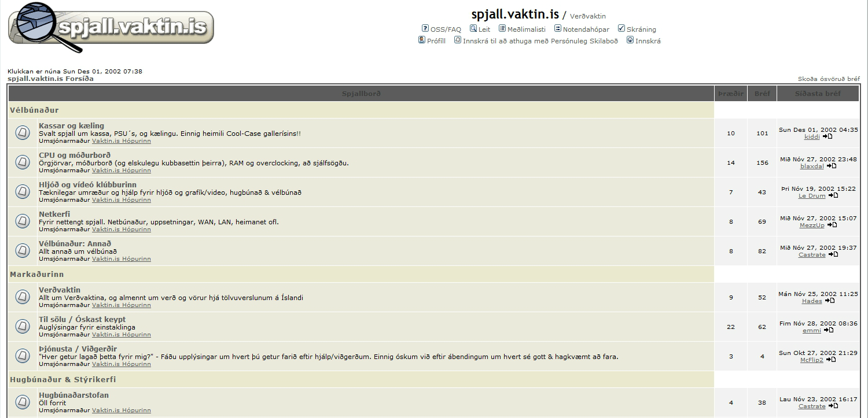This screenshot has height=418, width=868.
Task: Open the OSS/FAQ page
Action: coord(445,29)
